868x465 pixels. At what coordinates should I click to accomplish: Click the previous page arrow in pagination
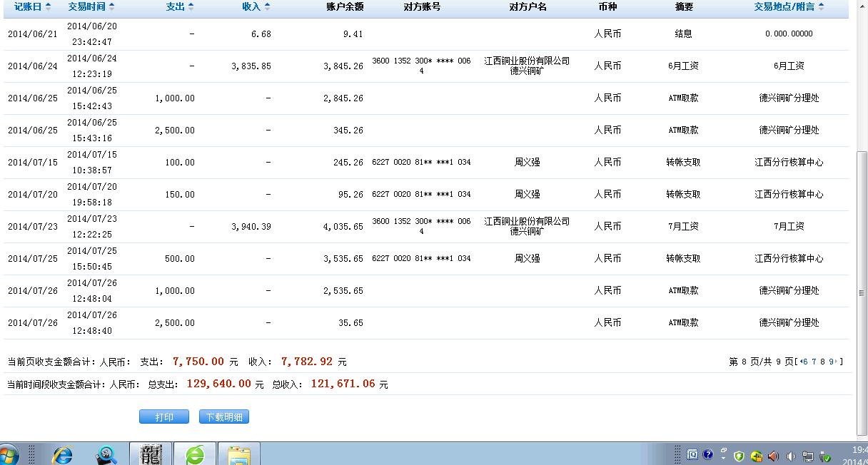coord(800,362)
